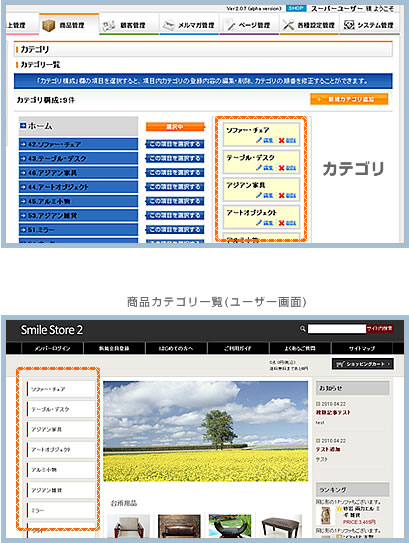The width and height of the screenshot is (409, 543).
Task: Click この項目を選択する beside 44.アートオブジェクト
Action: coord(175,187)
